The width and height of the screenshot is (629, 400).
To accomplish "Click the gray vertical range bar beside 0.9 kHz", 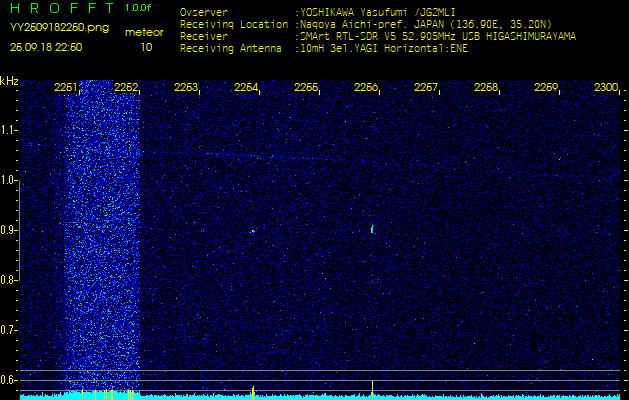I will point(19,231).
